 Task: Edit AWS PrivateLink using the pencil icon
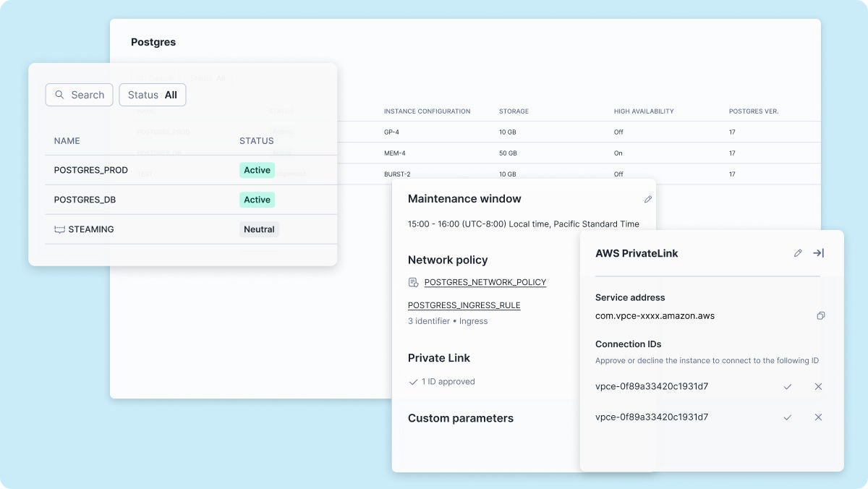798,253
